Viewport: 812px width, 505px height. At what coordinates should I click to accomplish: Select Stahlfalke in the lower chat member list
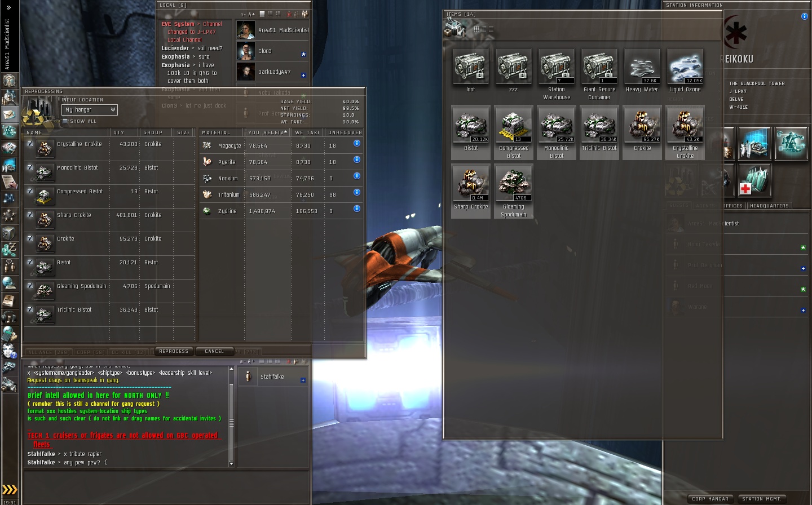[x=273, y=376]
